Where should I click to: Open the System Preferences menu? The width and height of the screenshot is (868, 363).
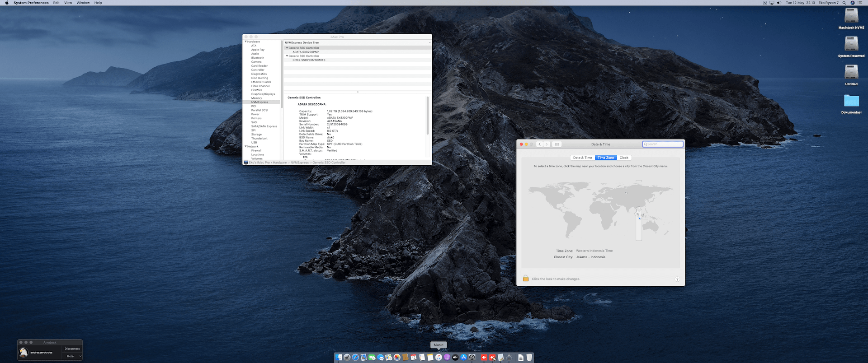[31, 3]
